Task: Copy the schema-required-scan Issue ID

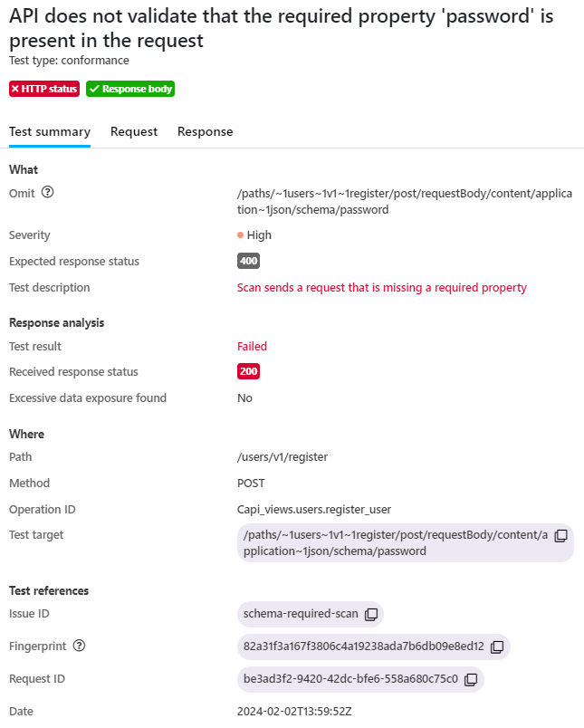Action: (371, 614)
